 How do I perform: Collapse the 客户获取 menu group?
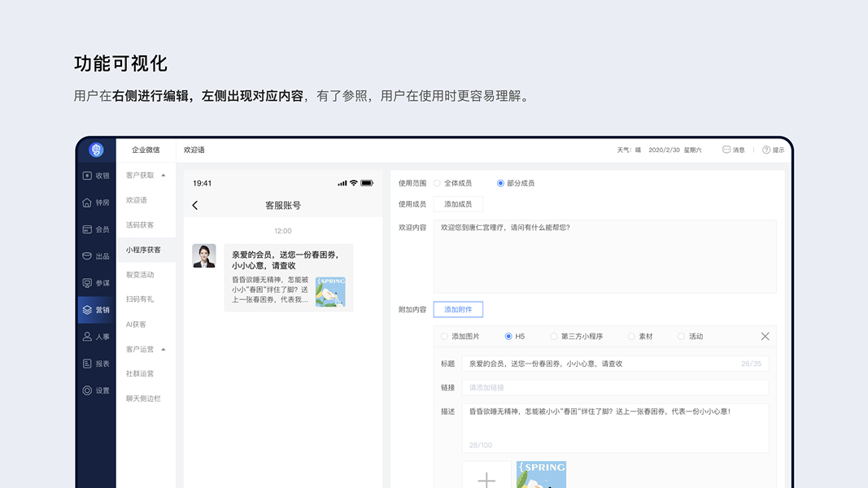point(164,176)
